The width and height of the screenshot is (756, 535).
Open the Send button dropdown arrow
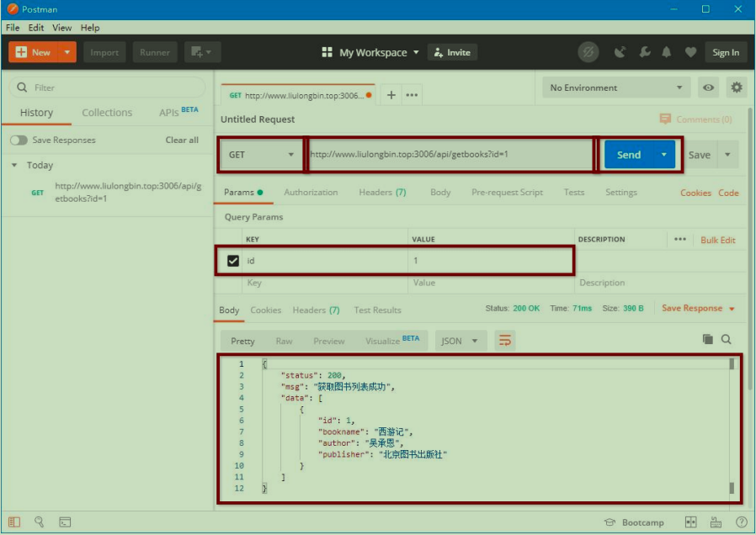pos(664,155)
